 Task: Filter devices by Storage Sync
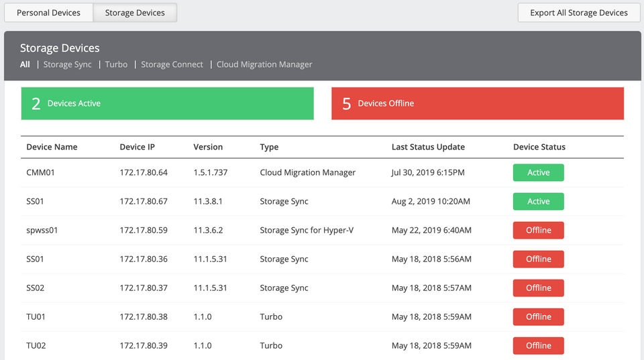(67, 64)
